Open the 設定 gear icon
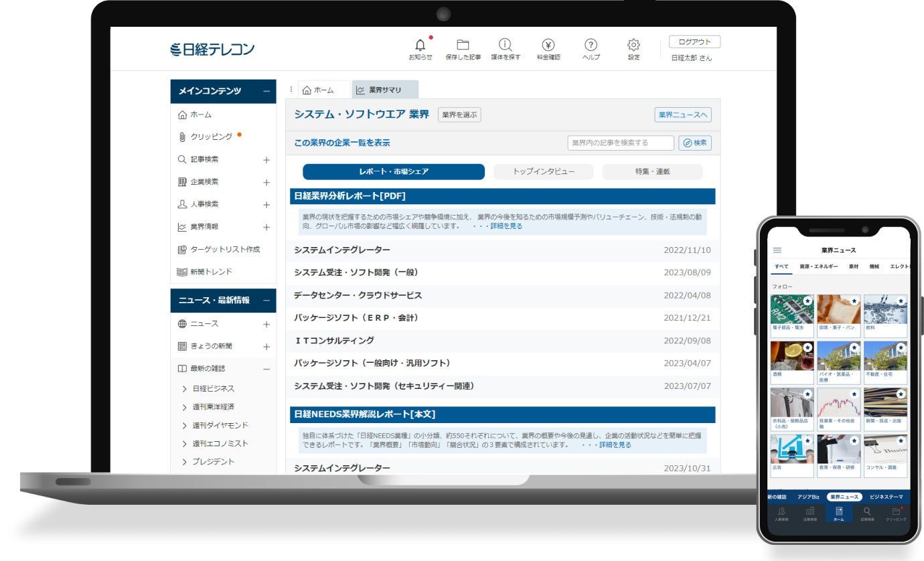Screen dimensions: 924x561 (x=633, y=45)
